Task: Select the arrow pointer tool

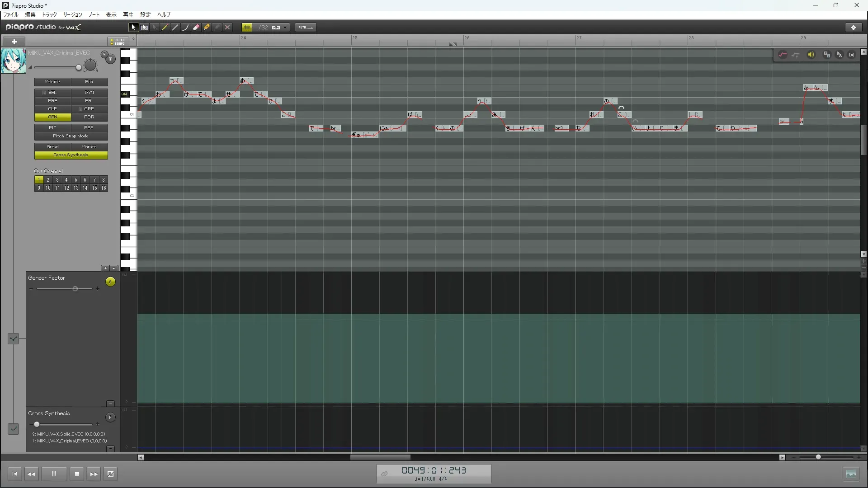Action: point(133,28)
